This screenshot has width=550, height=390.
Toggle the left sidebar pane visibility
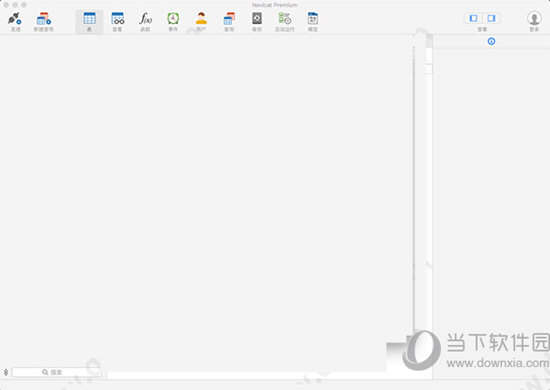473,18
